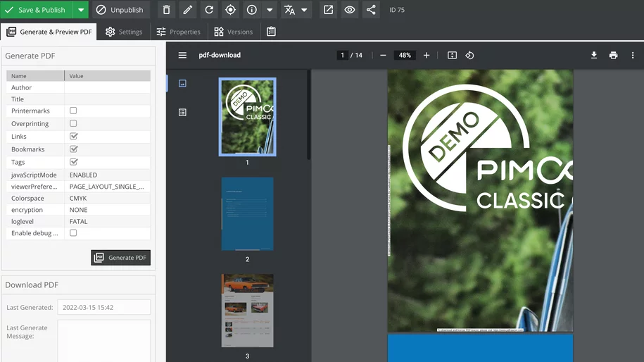Download the PDF using viewer download icon

594,55
